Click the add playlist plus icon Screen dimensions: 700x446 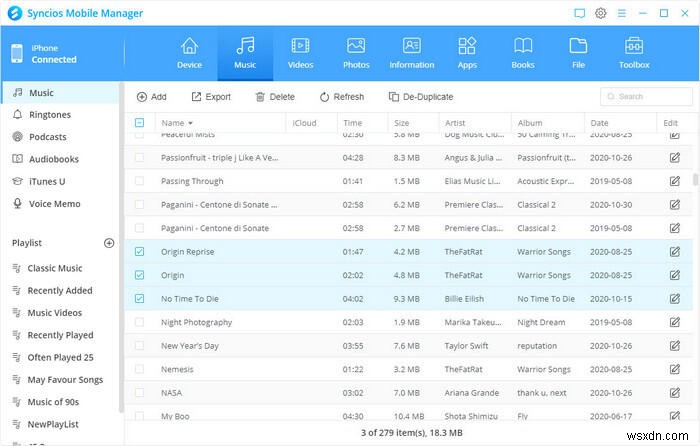point(109,243)
